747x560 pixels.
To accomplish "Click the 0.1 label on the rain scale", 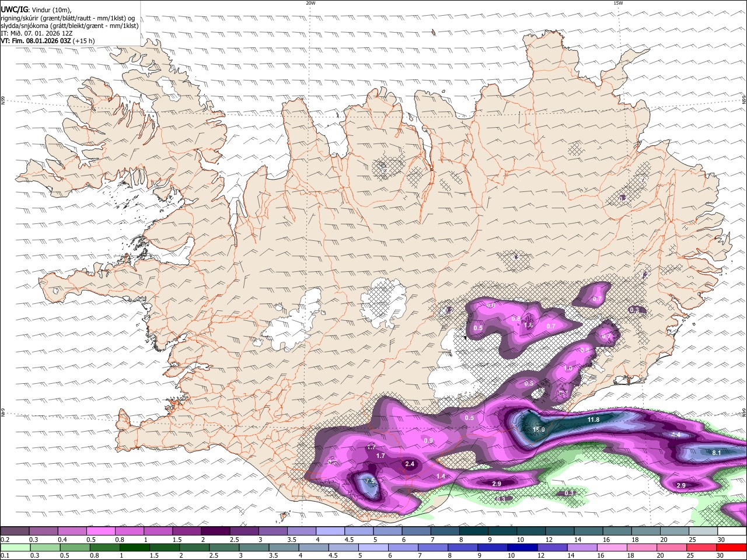I will (5, 556).
